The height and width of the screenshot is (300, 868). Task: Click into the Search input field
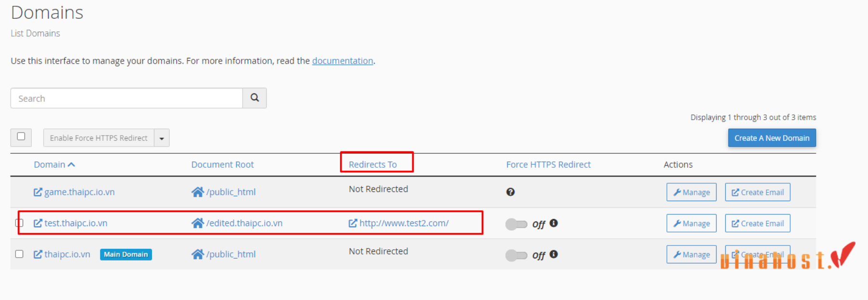126,98
